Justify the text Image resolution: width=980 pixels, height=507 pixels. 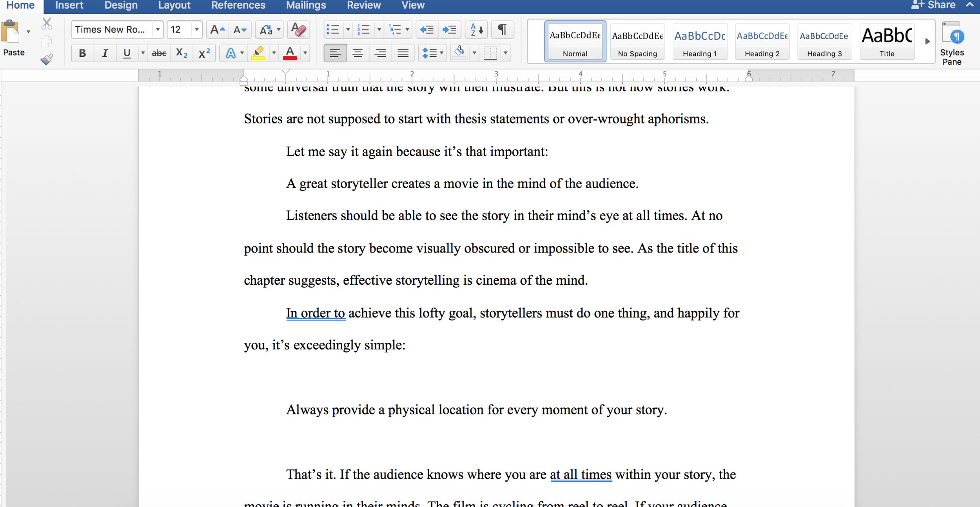click(x=403, y=53)
